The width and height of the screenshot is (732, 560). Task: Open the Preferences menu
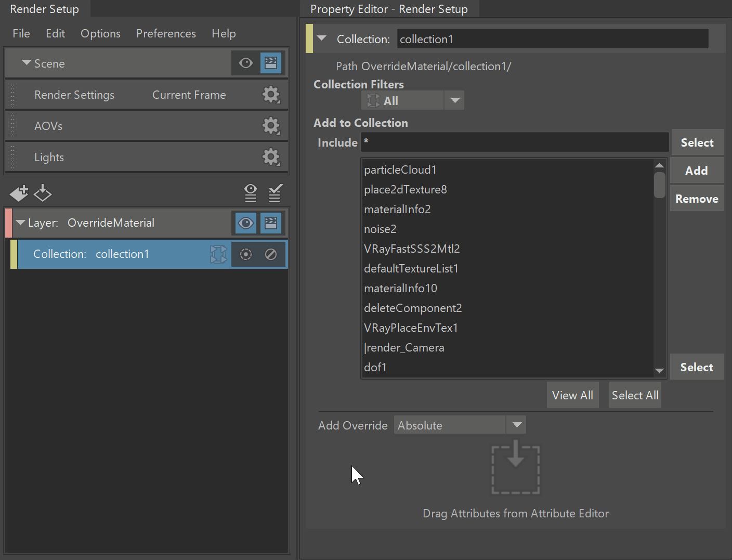(x=166, y=33)
